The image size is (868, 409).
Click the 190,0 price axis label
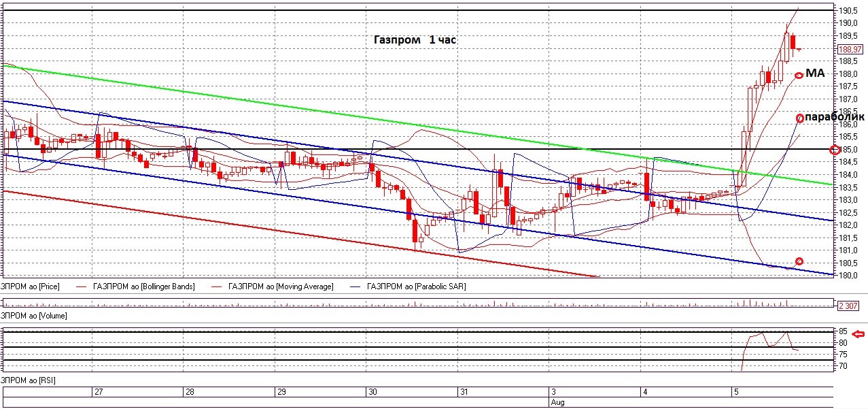[x=847, y=23]
